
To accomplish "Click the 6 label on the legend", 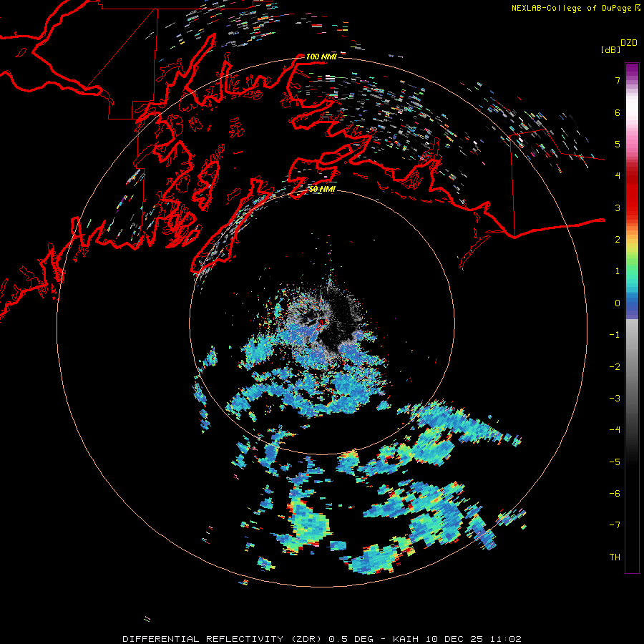I will pyautogui.click(x=618, y=112).
